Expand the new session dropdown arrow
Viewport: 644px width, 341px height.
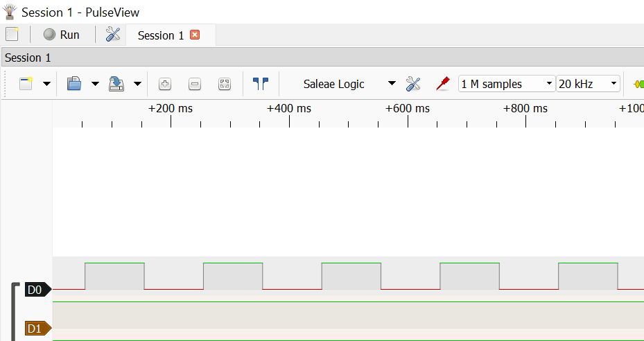pyautogui.click(x=46, y=84)
